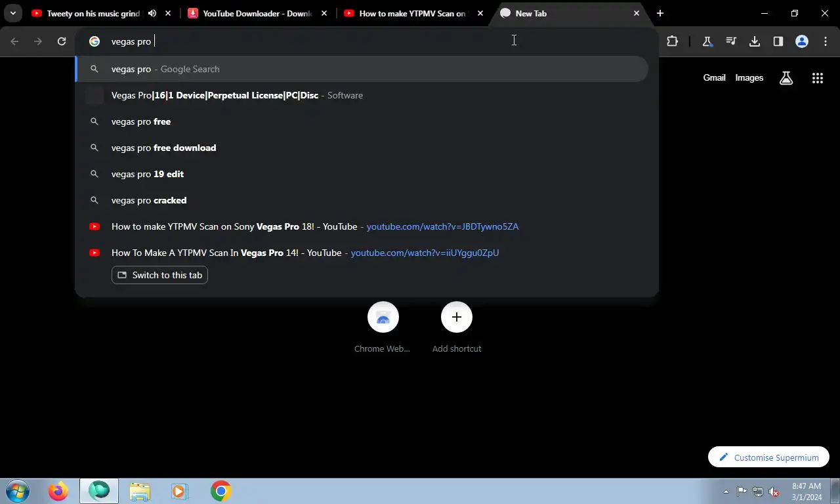Open the browser three-dot menu
840x504 pixels.
tap(826, 41)
